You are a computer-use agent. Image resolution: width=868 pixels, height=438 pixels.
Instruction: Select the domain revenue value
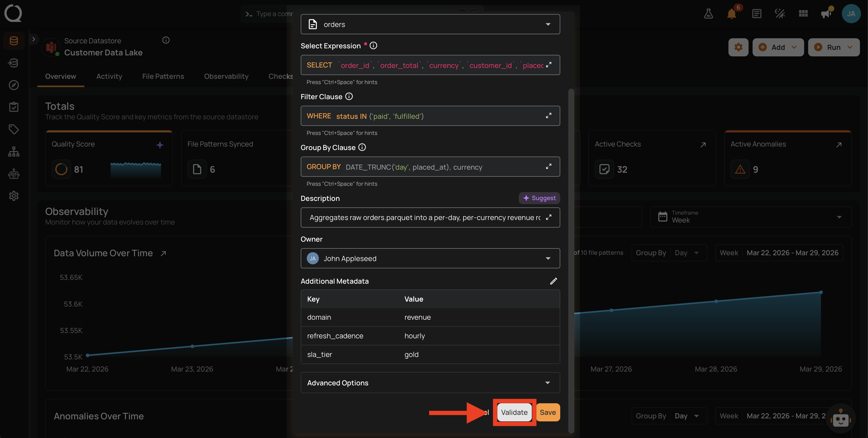pos(417,317)
